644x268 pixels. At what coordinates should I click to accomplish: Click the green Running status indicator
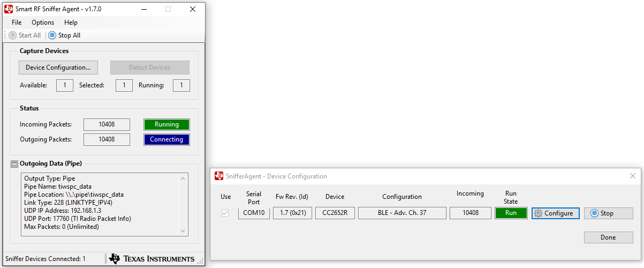point(166,124)
